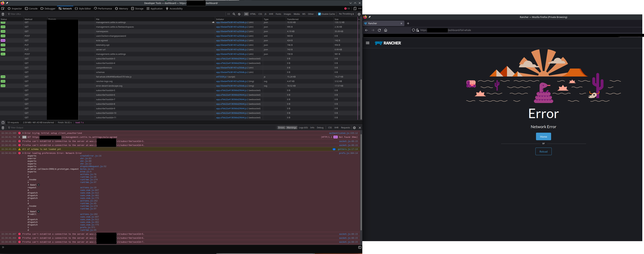
Task: Open console settings gear
Action: pos(354,128)
